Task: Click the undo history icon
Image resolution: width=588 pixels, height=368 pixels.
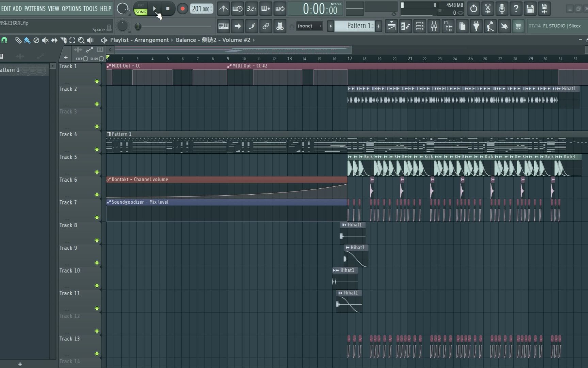Action: (474, 9)
